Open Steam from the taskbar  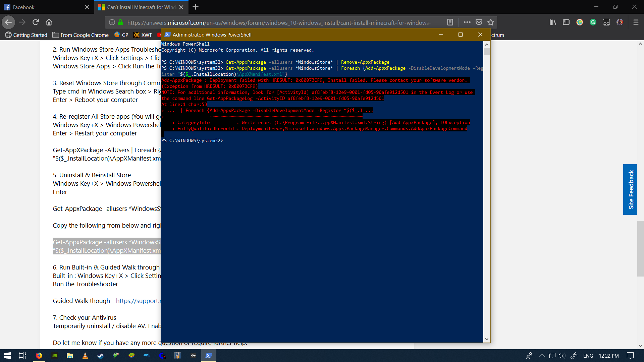[100, 356]
